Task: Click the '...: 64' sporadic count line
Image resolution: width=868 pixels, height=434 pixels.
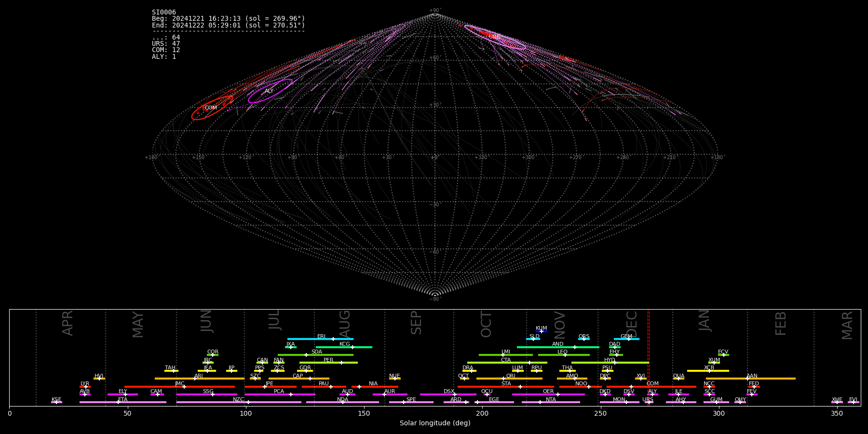Action: pyautogui.click(x=166, y=38)
